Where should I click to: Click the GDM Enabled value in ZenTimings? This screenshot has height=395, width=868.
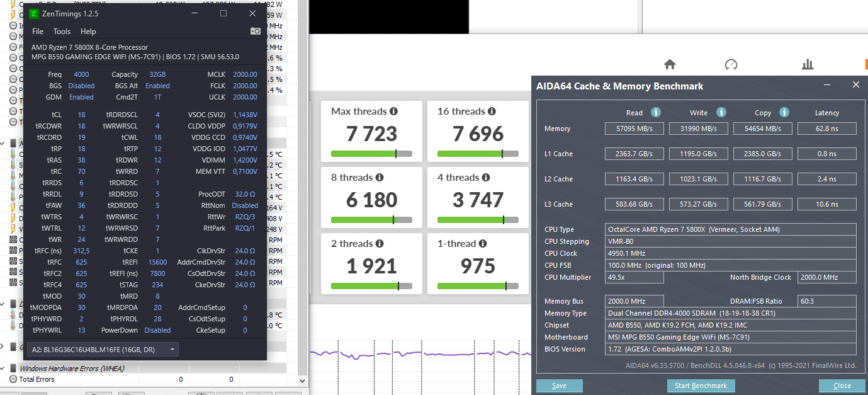coord(81,97)
